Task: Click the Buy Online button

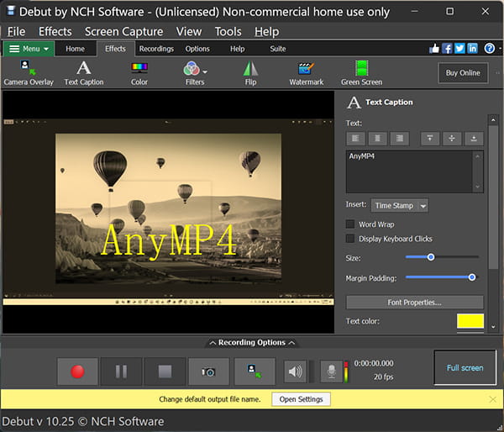Action: (x=463, y=73)
